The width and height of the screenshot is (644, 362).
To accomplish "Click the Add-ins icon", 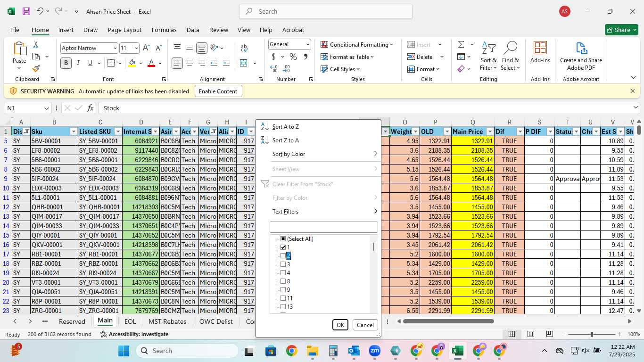I will pyautogui.click(x=540, y=52).
